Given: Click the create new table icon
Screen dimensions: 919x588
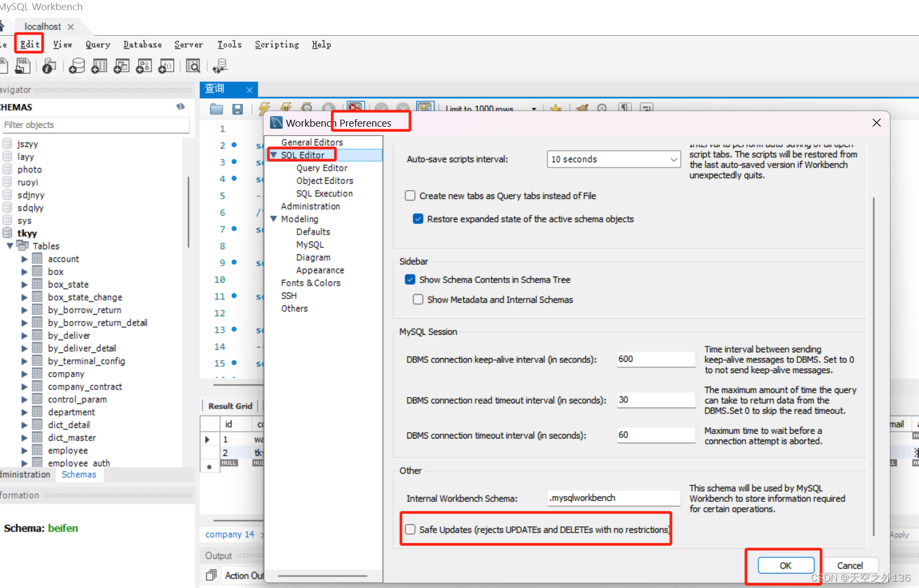Looking at the screenshot, I should click(99, 66).
